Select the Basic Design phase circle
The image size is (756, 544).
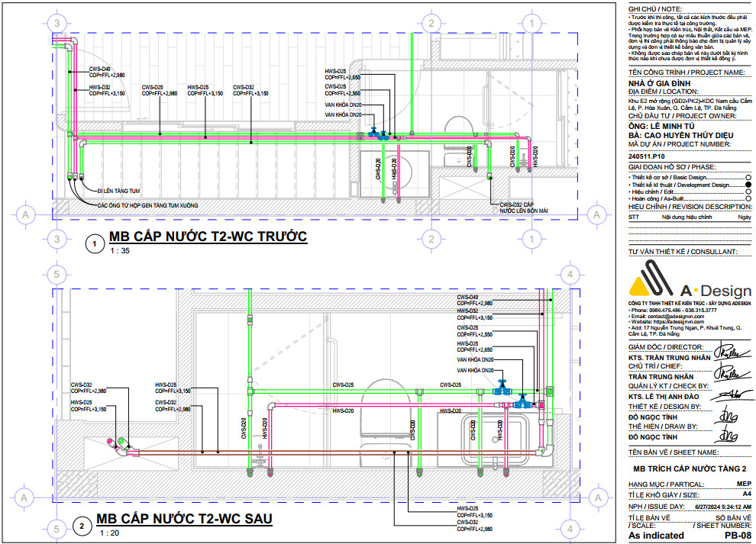(747, 178)
